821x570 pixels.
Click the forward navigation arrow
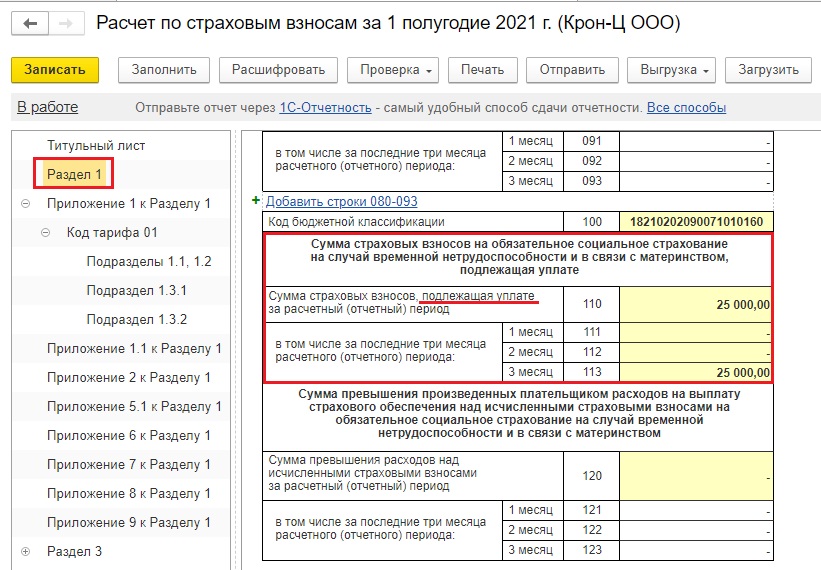(65, 23)
